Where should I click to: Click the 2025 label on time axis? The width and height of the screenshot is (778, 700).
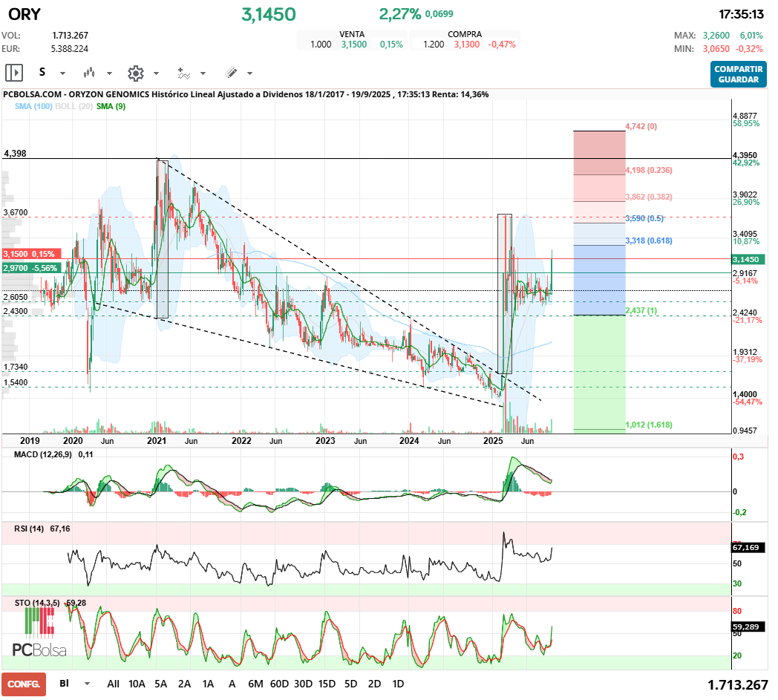point(493,441)
